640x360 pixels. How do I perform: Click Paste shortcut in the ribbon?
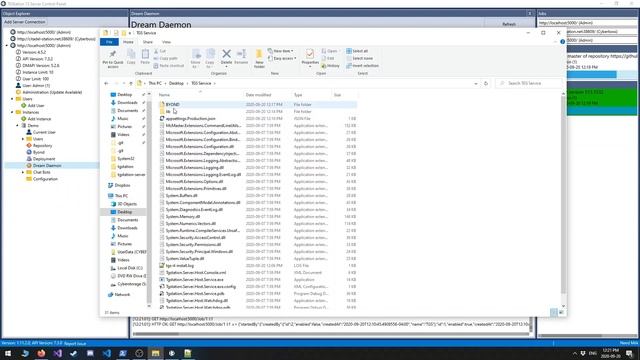169,65
